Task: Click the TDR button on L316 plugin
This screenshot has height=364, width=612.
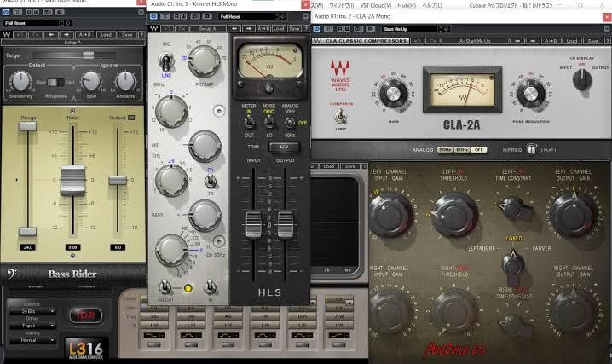Action: [x=86, y=315]
